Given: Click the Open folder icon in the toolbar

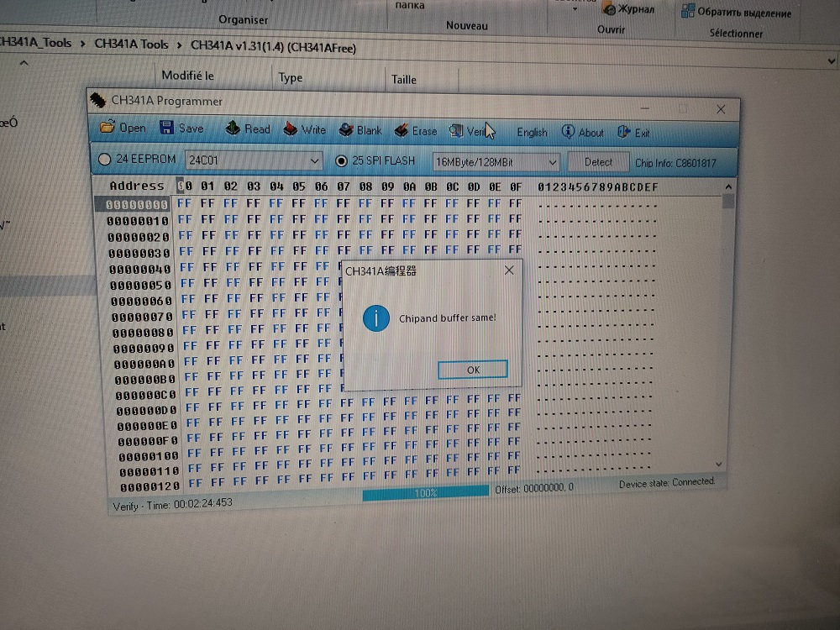Looking at the screenshot, I should pos(108,127).
